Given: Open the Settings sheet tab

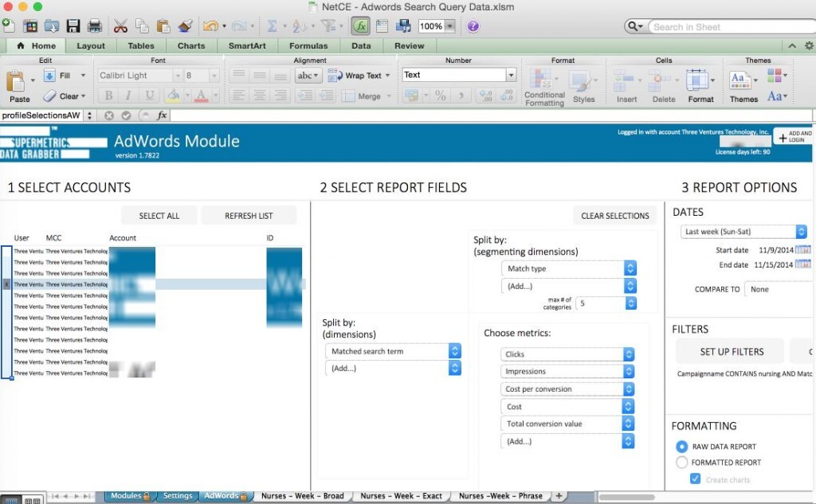Looking at the screenshot, I should 178,496.
